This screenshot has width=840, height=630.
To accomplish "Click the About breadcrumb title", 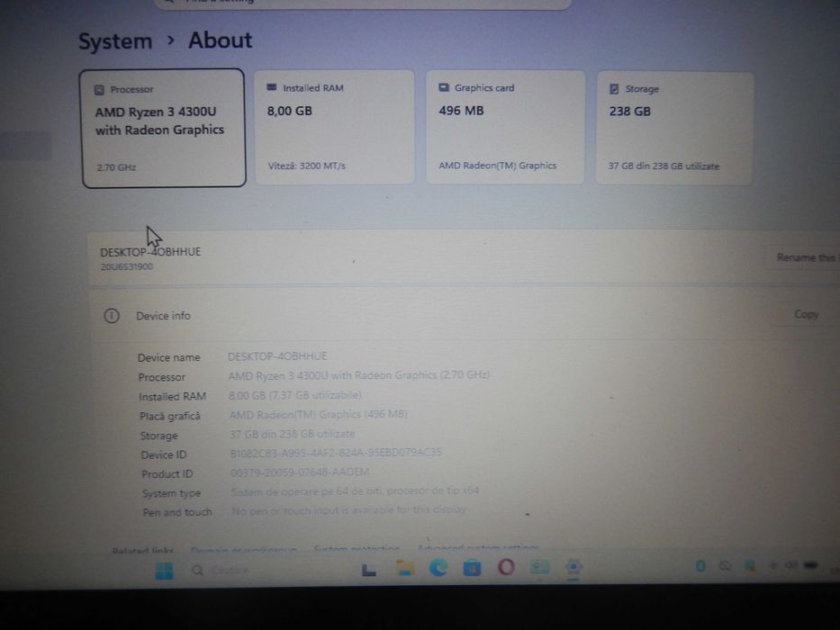I will (x=220, y=40).
